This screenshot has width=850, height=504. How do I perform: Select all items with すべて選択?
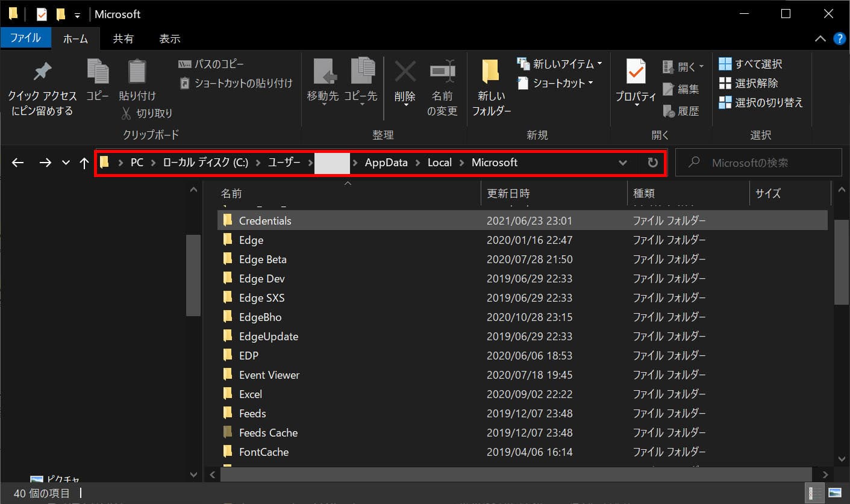[751, 64]
